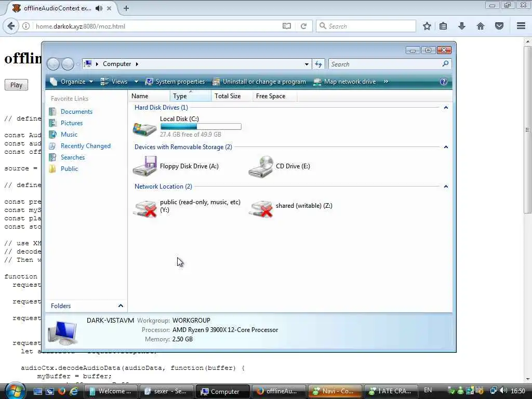Viewport: 532px width, 399px height.
Task: Open the Firefox downloads arrow
Action: pyautogui.click(x=462, y=26)
